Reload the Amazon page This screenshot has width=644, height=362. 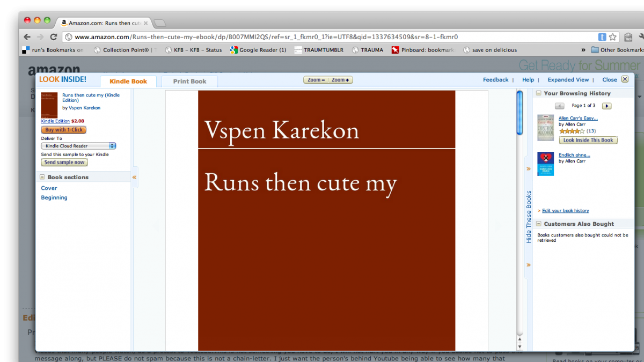pos(53,37)
